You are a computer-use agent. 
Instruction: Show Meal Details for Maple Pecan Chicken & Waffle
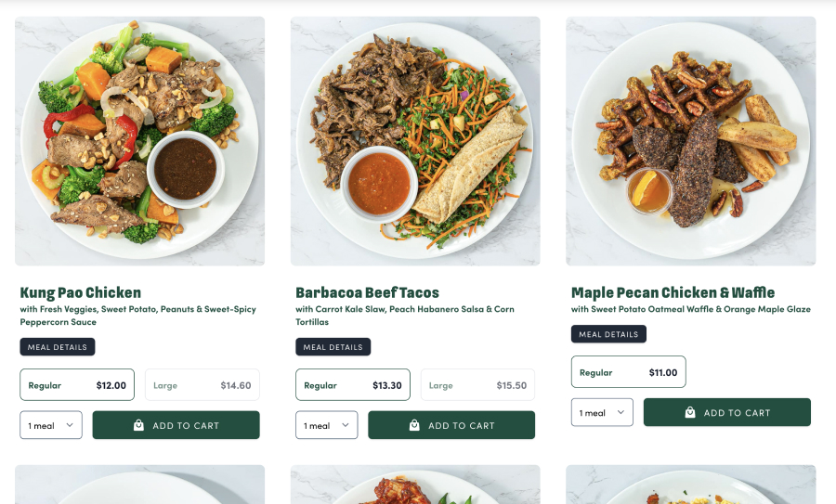click(x=608, y=334)
